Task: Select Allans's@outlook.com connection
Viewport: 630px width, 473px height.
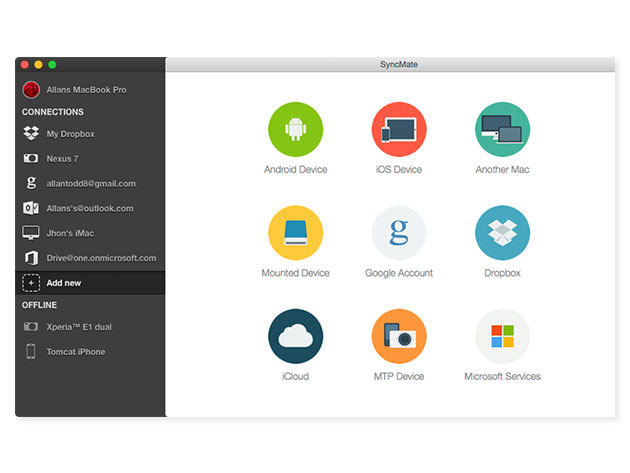Action: [x=90, y=208]
